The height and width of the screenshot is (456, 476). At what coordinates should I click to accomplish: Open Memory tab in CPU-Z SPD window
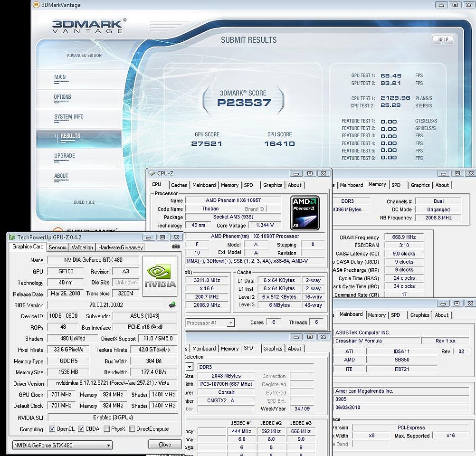(229, 349)
